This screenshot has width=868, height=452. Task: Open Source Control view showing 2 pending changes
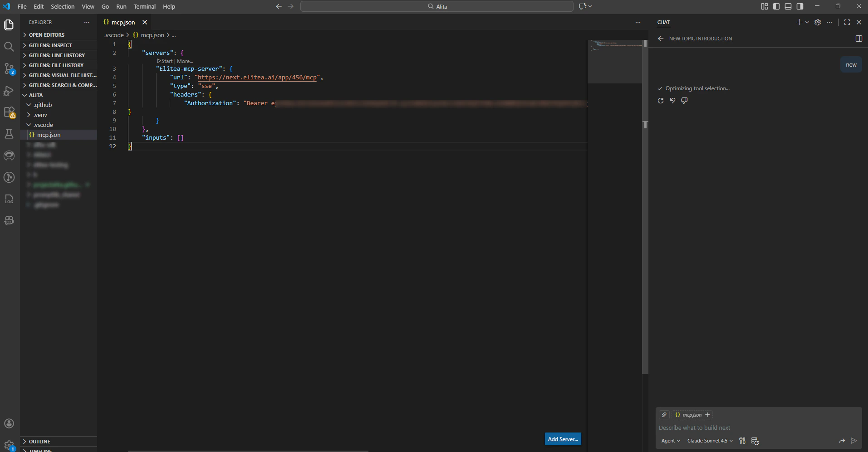[x=9, y=68]
